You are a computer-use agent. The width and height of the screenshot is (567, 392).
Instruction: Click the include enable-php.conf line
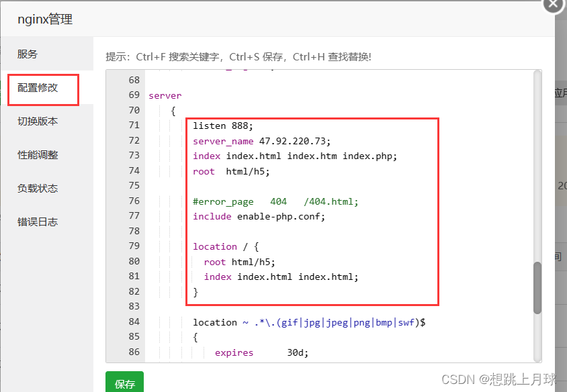point(259,216)
